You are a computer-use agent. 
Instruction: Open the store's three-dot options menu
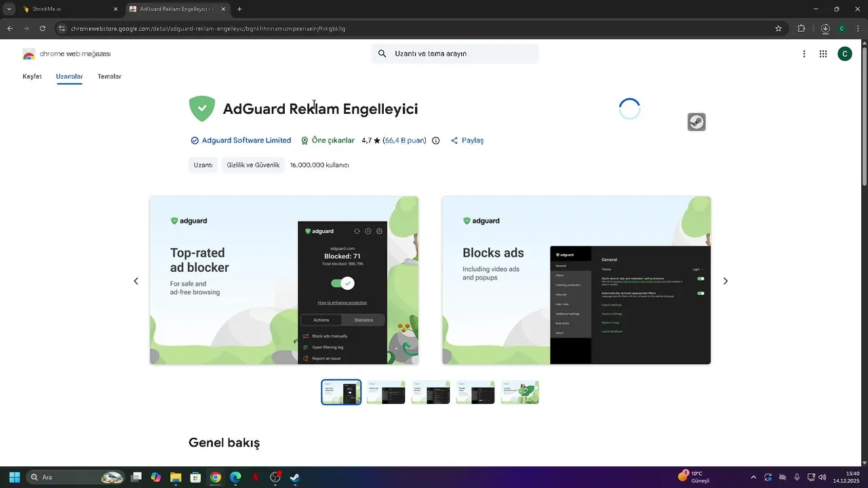pyautogui.click(x=804, y=54)
